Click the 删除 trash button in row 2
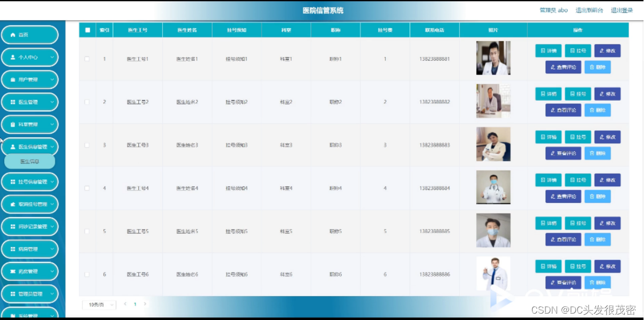Viewport: 644px width, 320px height. (598, 110)
